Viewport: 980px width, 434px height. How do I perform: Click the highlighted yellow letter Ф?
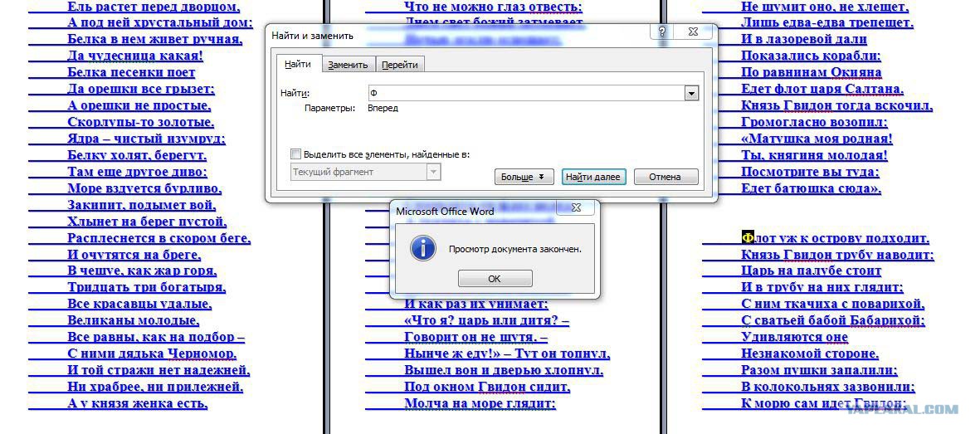(748, 237)
